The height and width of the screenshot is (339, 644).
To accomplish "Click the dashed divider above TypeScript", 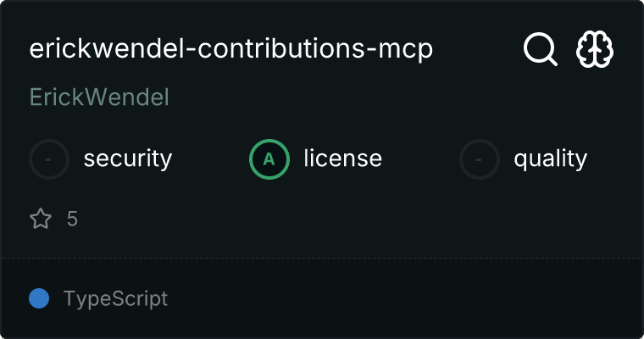I will coord(322,258).
